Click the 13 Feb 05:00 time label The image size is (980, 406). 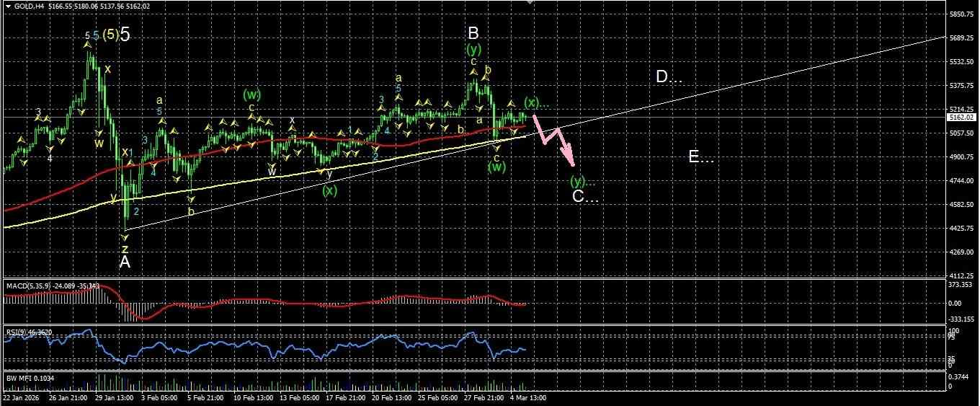(x=300, y=397)
